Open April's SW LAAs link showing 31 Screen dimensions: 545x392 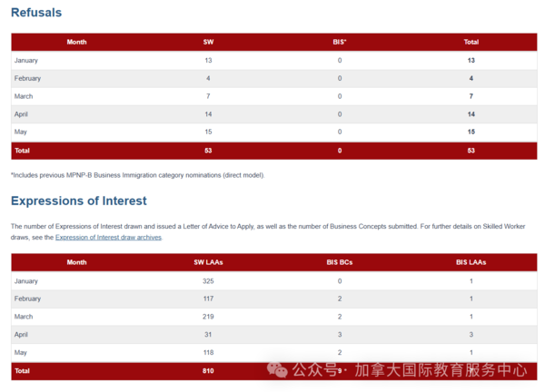point(208,333)
